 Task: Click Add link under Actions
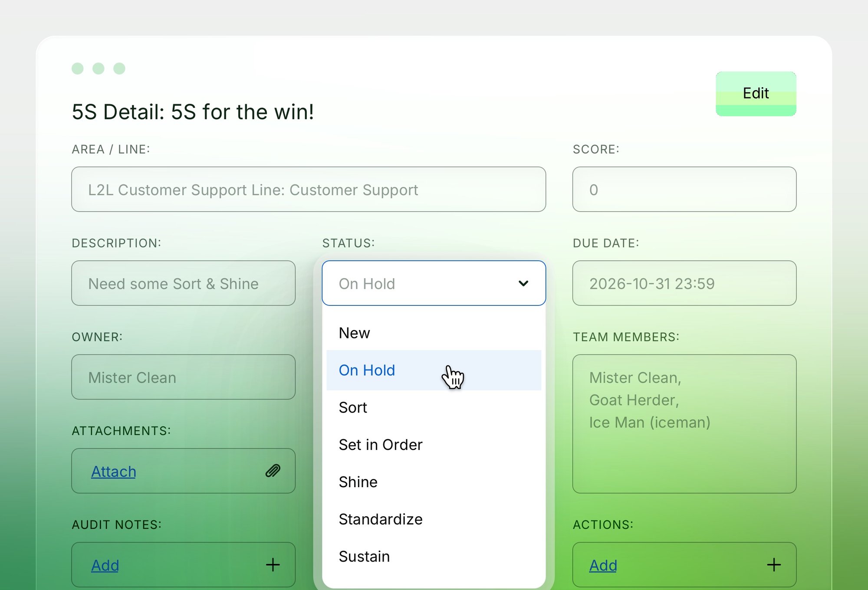point(603,565)
